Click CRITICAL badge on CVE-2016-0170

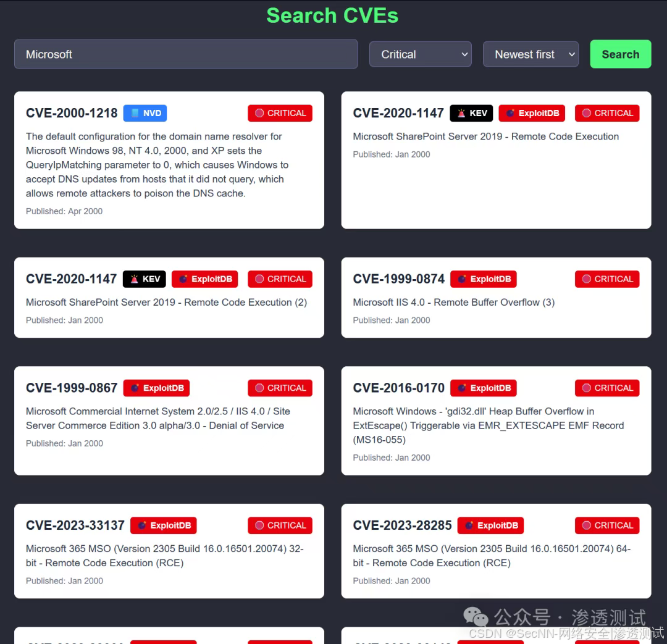pos(607,388)
